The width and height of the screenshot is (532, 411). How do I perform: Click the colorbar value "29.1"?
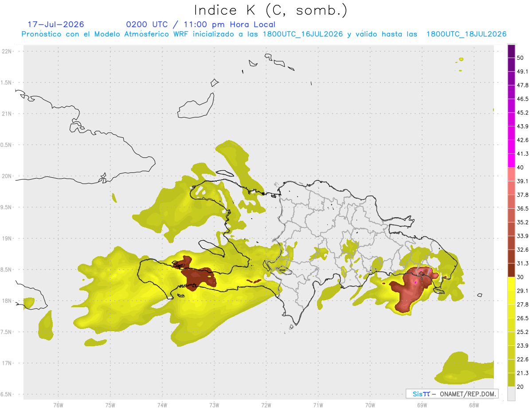pyautogui.click(x=523, y=291)
